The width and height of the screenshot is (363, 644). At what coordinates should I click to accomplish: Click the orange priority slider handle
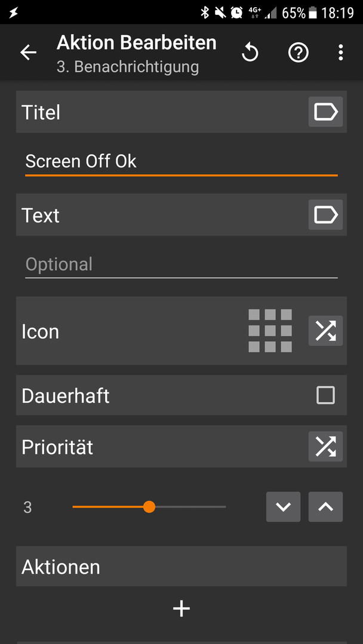149,507
